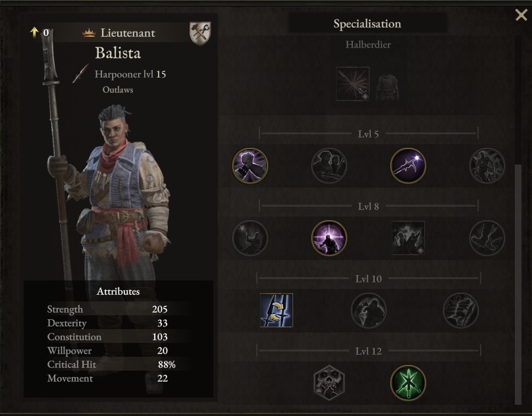Click the hammer and wrench shield icon
The height and width of the screenshot is (416, 532).
[x=200, y=33]
